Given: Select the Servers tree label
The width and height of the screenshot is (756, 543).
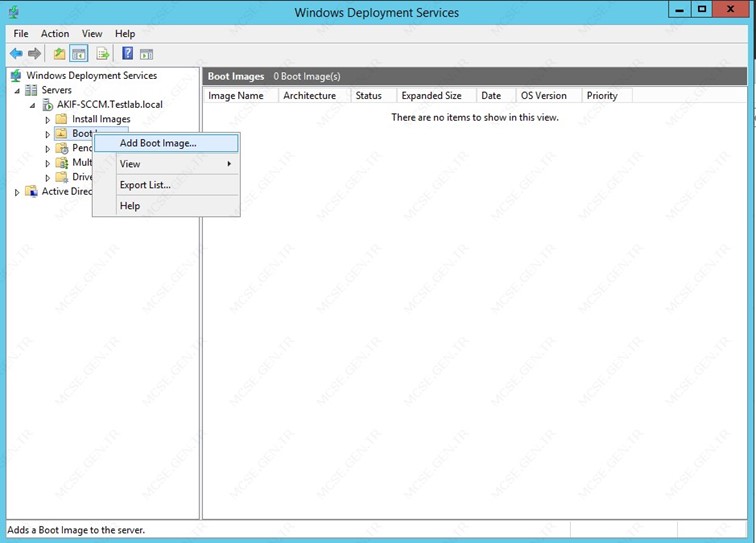Looking at the screenshot, I should pyautogui.click(x=56, y=90).
